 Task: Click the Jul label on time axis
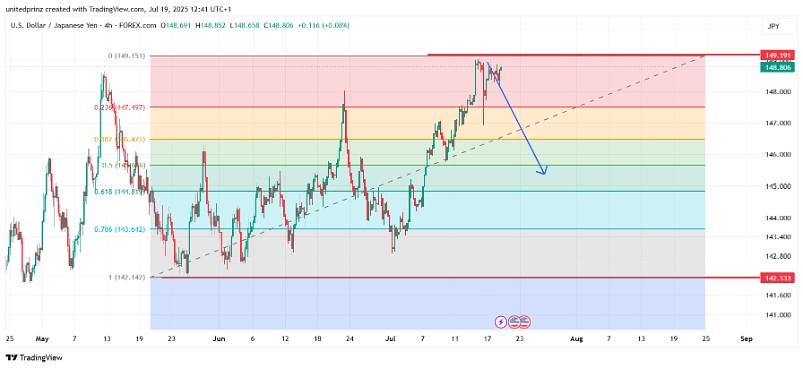[391, 338]
